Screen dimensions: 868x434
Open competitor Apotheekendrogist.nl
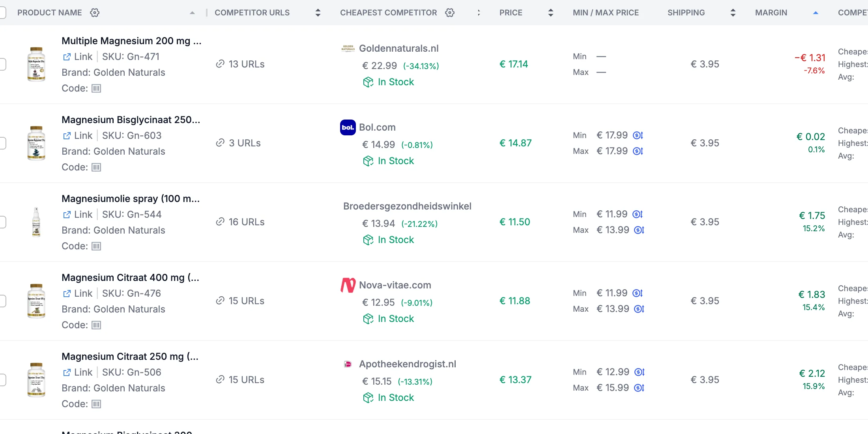pos(408,364)
